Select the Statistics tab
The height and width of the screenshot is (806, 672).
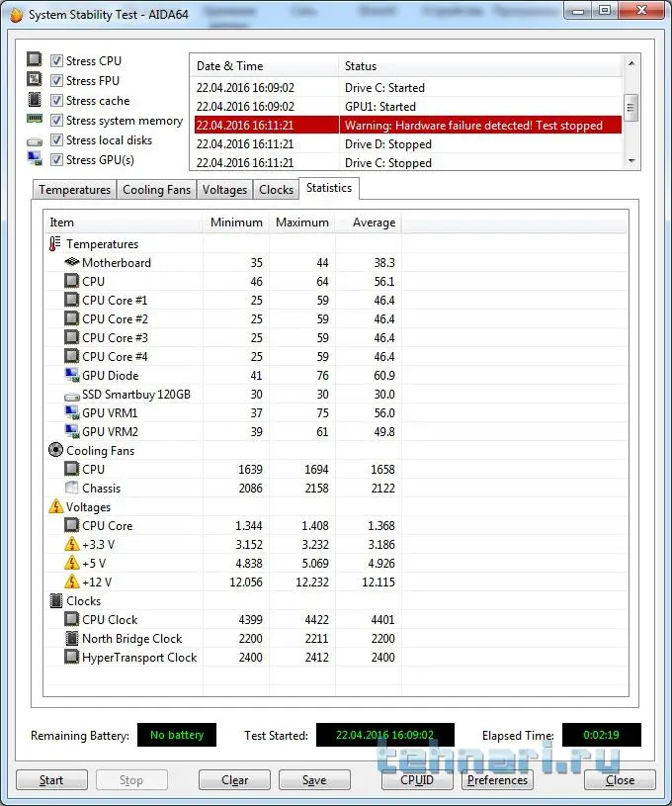click(329, 188)
